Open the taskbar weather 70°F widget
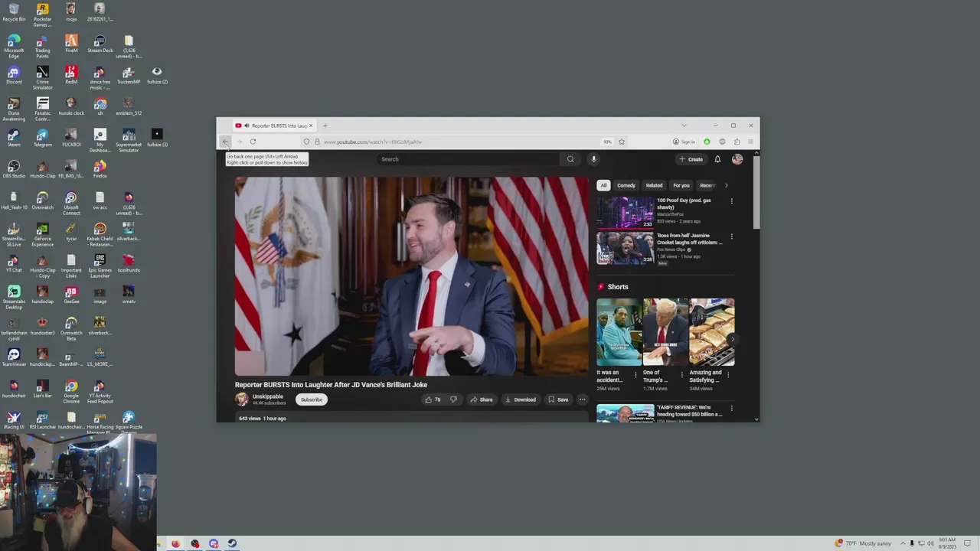This screenshot has width=980, height=551. tap(863, 543)
